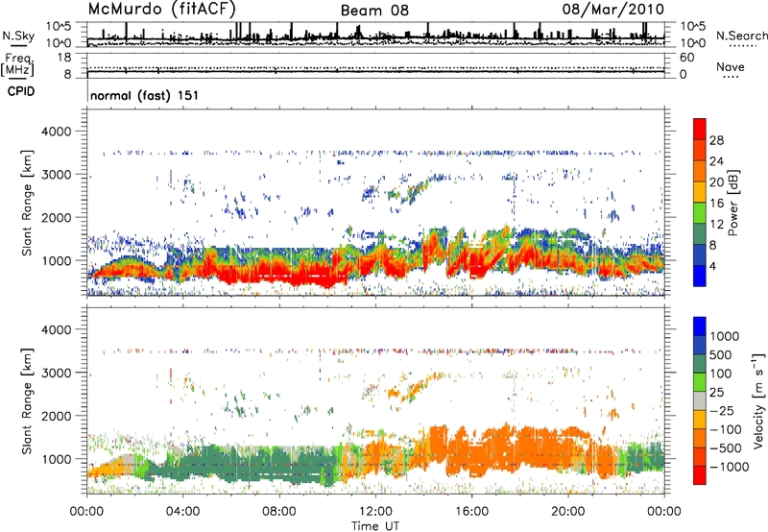Click the gray band of the velocity colorbar
Viewport: 768px width, 532px height.
pyautogui.click(x=700, y=401)
